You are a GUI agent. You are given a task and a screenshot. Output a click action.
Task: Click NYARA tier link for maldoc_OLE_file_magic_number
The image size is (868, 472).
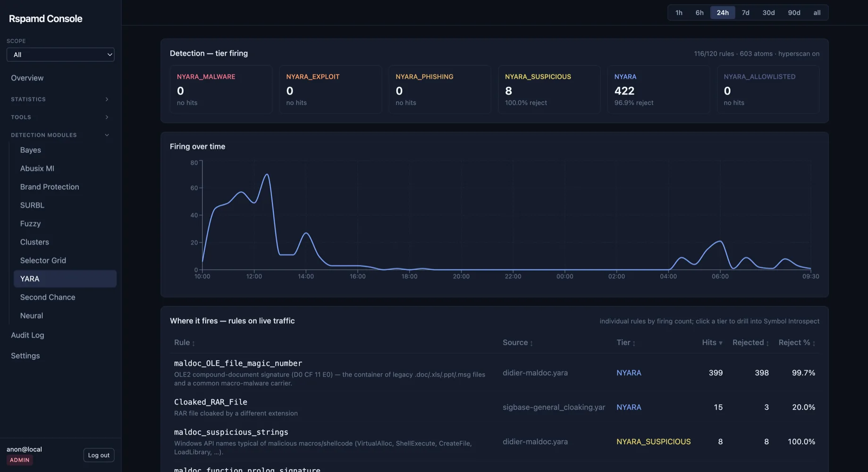[629, 373]
